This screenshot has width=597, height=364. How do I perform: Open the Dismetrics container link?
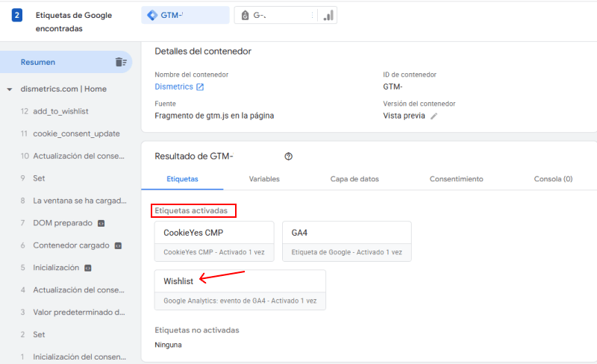click(174, 87)
